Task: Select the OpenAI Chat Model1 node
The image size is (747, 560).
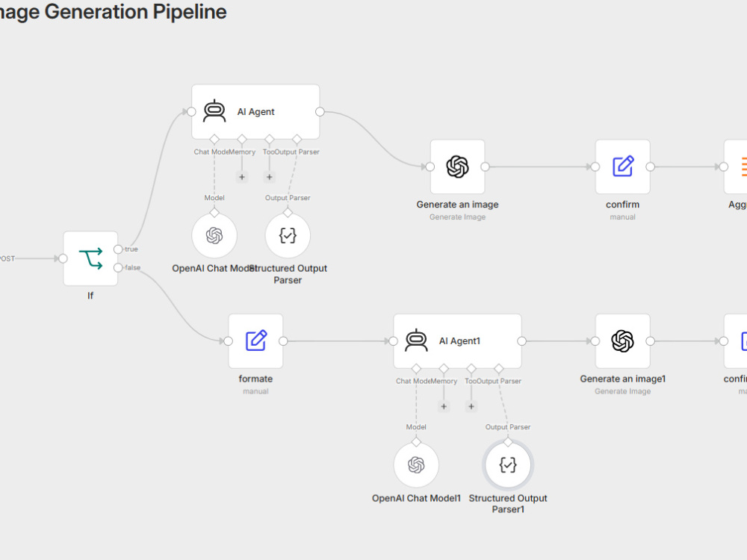Action: [x=416, y=465]
